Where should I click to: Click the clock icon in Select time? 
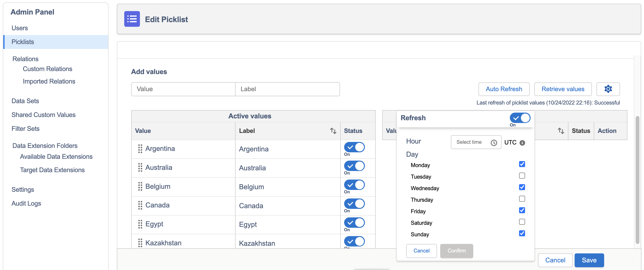point(494,142)
